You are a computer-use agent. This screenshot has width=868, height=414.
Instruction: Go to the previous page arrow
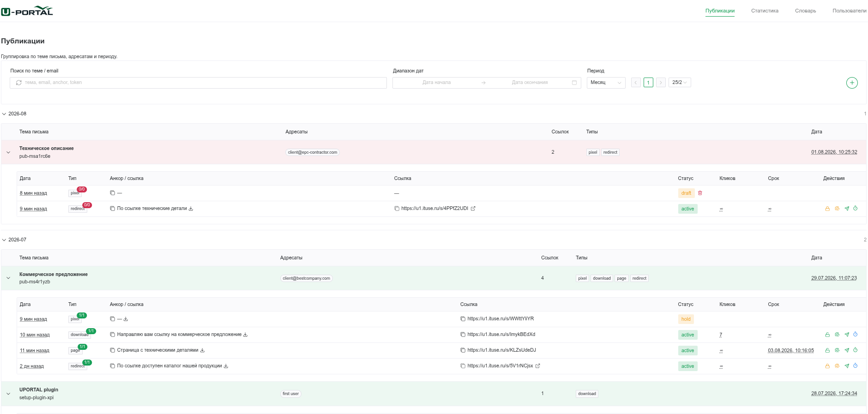(x=636, y=83)
